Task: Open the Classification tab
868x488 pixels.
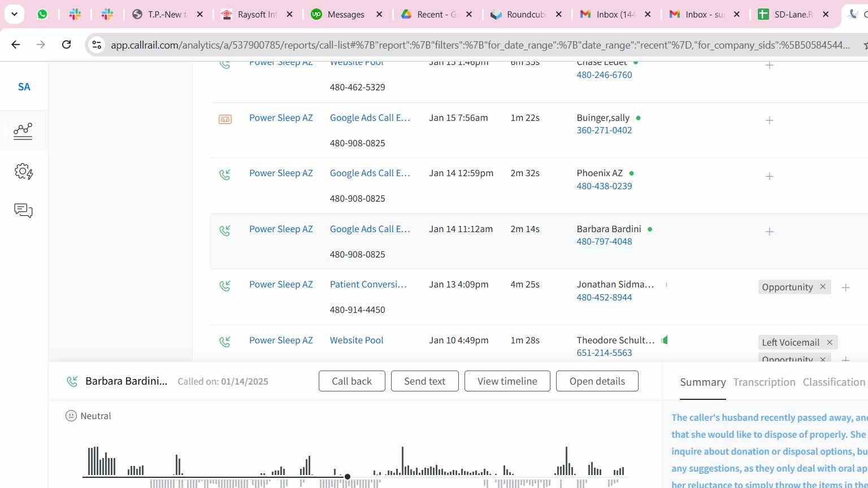Action: (834, 382)
